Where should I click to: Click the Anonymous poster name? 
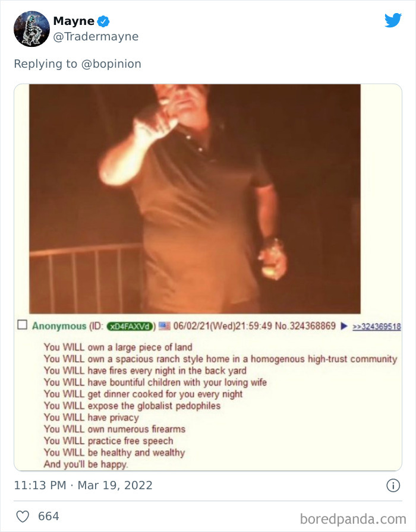[59, 326]
